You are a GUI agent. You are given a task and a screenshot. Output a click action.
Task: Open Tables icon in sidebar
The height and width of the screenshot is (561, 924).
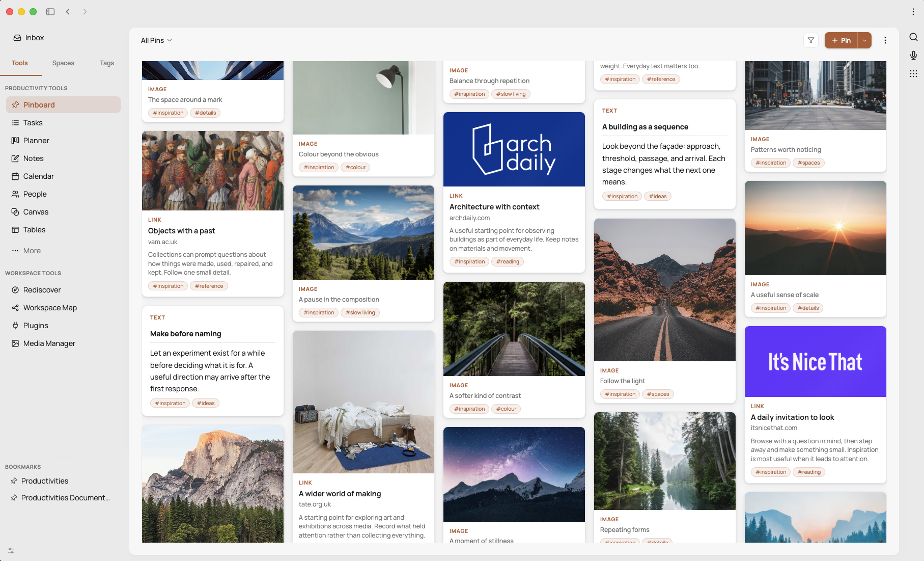15,230
